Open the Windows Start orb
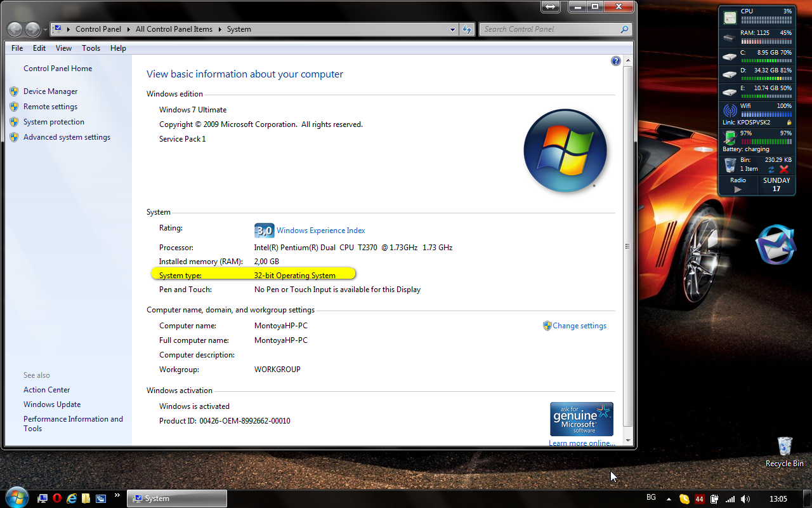812x508 pixels. pyautogui.click(x=16, y=498)
